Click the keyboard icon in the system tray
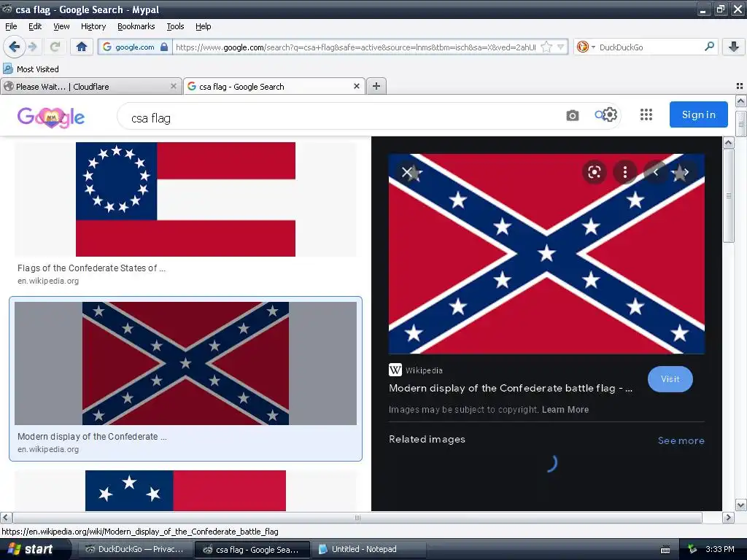Screen dimensions: 747x560 point(665,550)
